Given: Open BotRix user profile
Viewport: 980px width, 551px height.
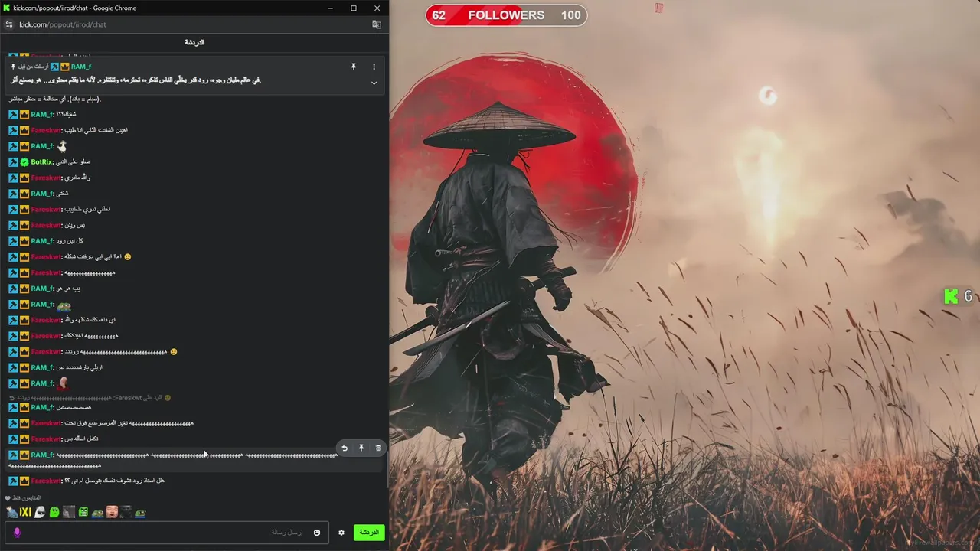Looking at the screenshot, I should click(x=42, y=162).
